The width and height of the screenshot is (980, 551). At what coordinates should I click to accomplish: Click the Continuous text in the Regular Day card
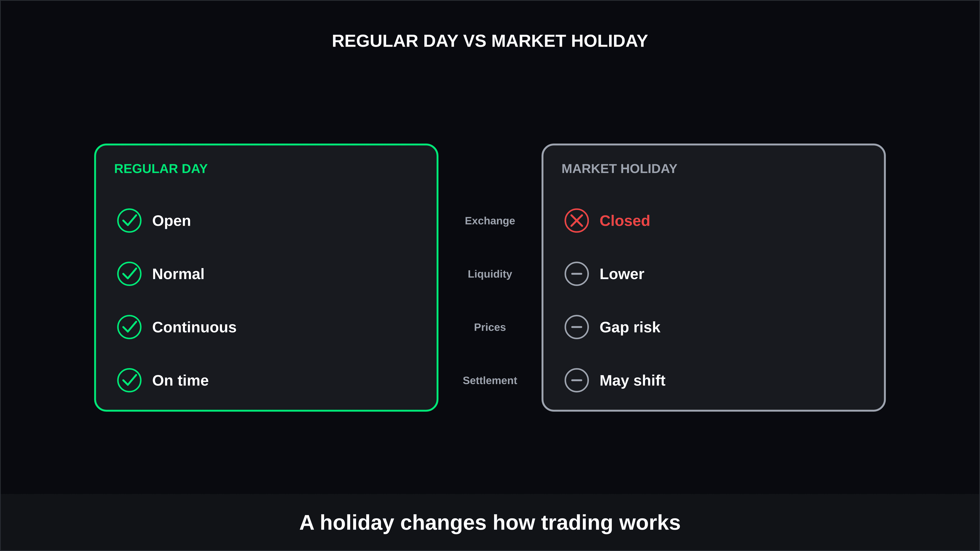[194, 327]
